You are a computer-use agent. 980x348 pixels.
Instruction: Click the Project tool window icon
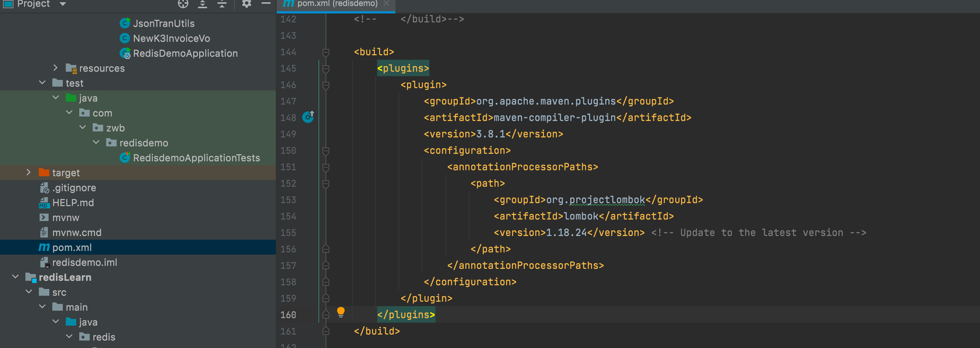click(8, 4)
